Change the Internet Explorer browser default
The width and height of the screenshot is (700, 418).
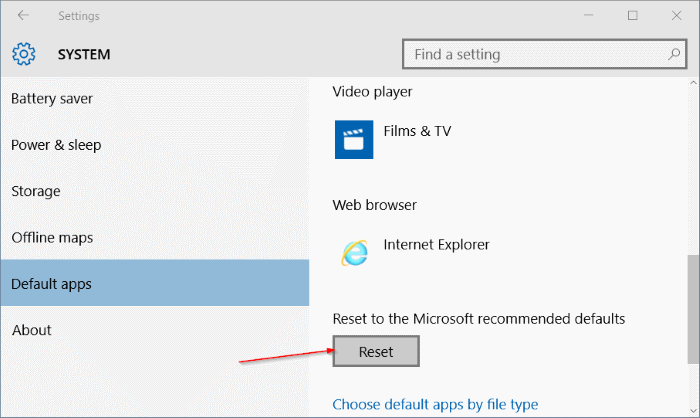click(x=437, y=245)
